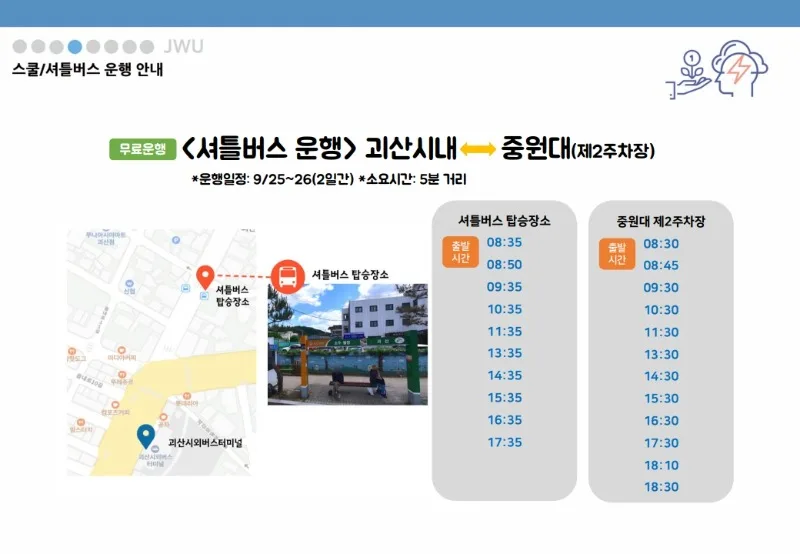
Task: Click the blue highlighted progress dot
Action: click(x=74, y=46)
